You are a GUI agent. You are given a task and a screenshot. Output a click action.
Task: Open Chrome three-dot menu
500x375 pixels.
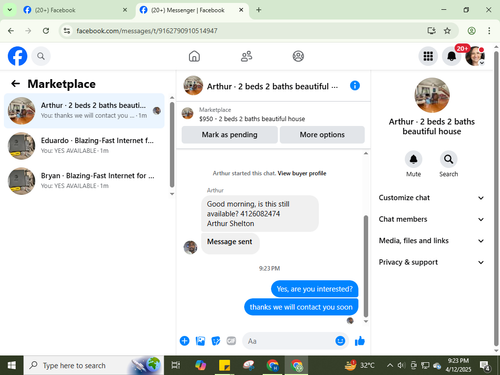coord(489,31)
